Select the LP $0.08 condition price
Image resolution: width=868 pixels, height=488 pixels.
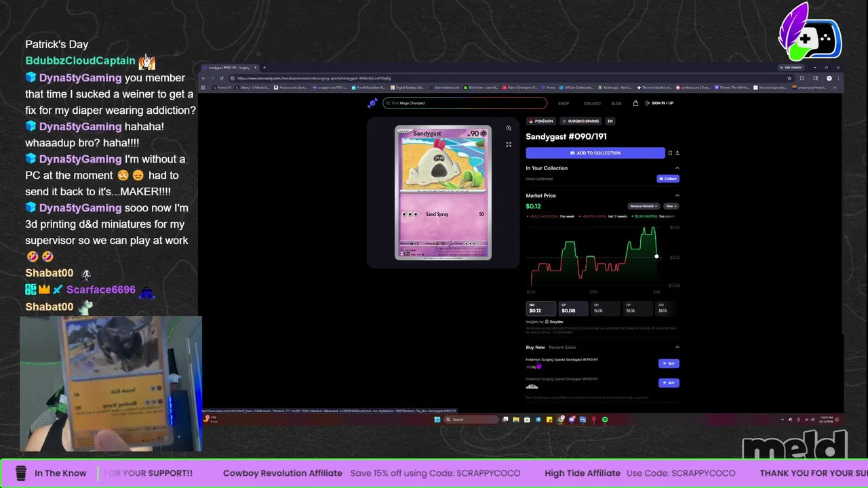click(574, 308)
